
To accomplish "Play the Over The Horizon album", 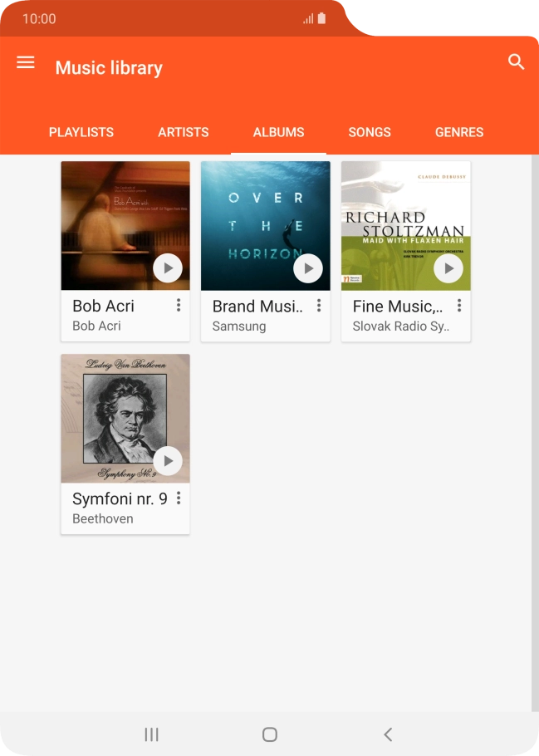I will [x=308, y=268].
